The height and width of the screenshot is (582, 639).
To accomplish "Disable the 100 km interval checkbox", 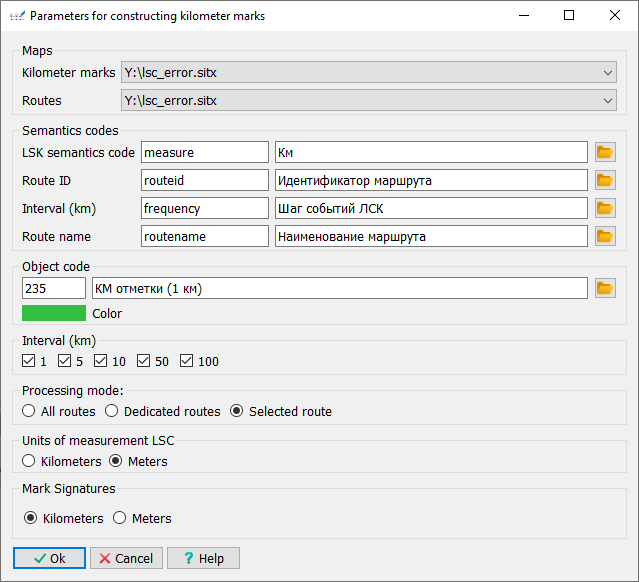I will point(187,361).
